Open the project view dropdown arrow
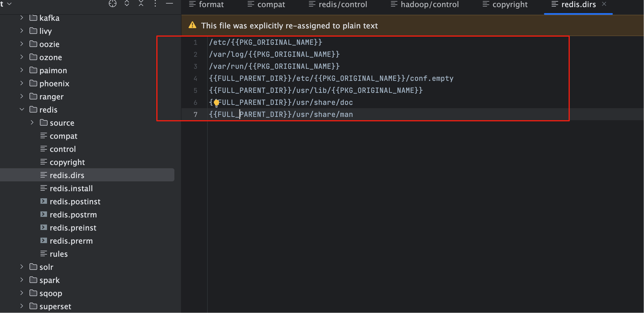644x313 pixels. pos(10,4)
